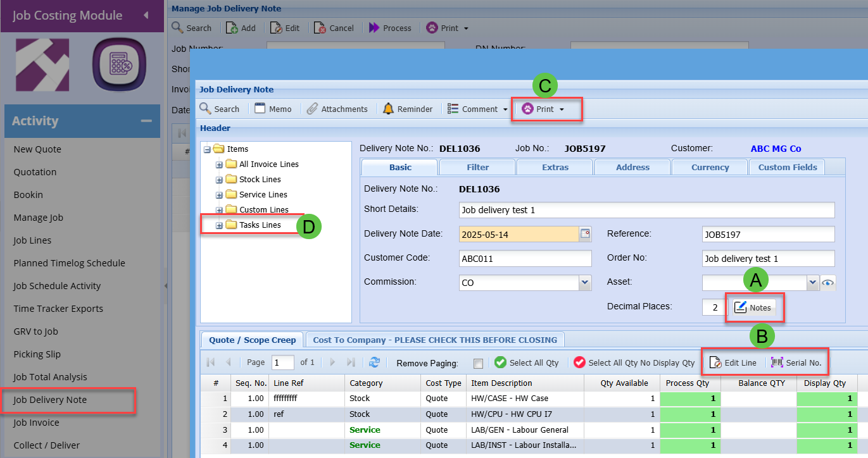Switch to the Address tab
Viewport: 868px width, 458px height.
pos(632,167)
